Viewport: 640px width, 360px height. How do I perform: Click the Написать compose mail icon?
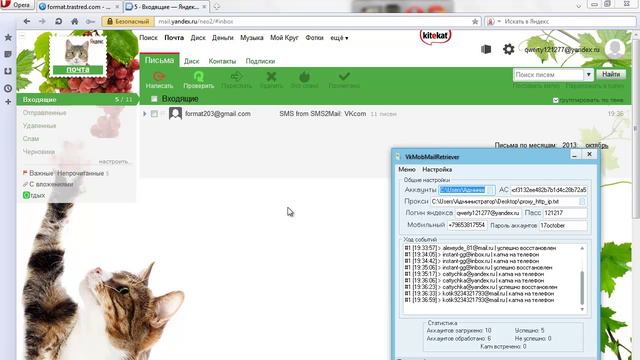tap(159, 76)
